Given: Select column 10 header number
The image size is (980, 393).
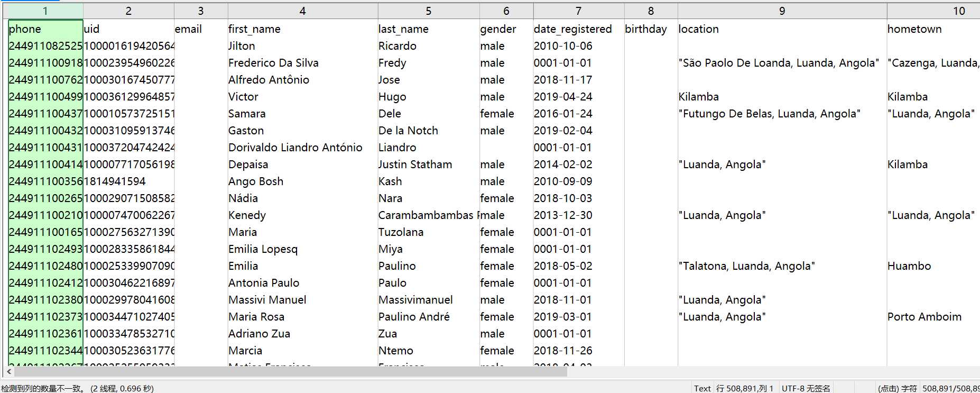Looking at the screenshot, I should (959, 11).
